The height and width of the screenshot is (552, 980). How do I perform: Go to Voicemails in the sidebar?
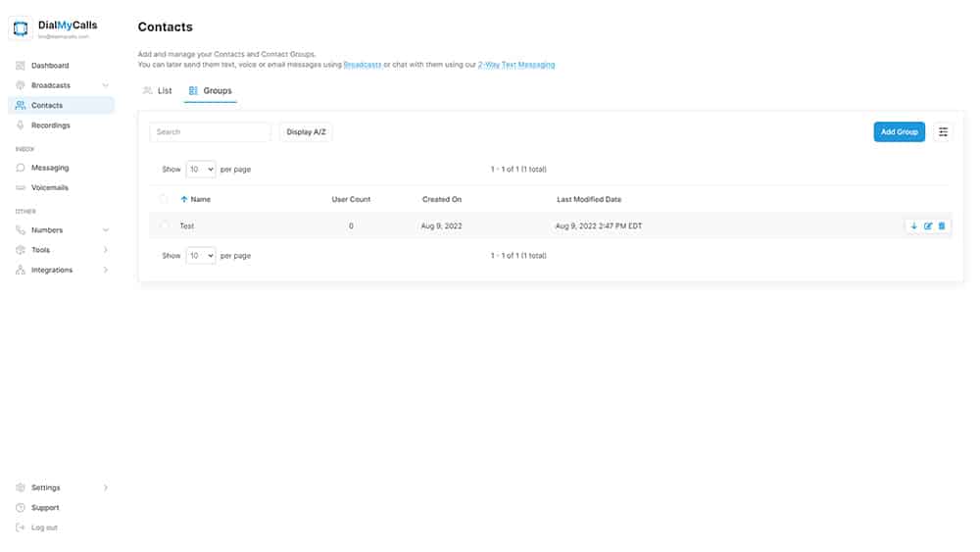(49, 187)
